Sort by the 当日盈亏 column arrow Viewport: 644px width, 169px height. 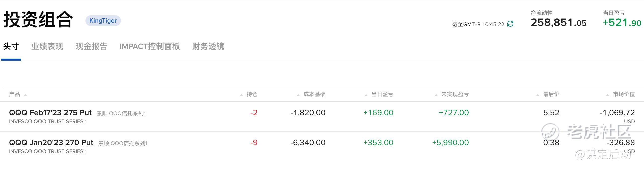tap(366, 95)
